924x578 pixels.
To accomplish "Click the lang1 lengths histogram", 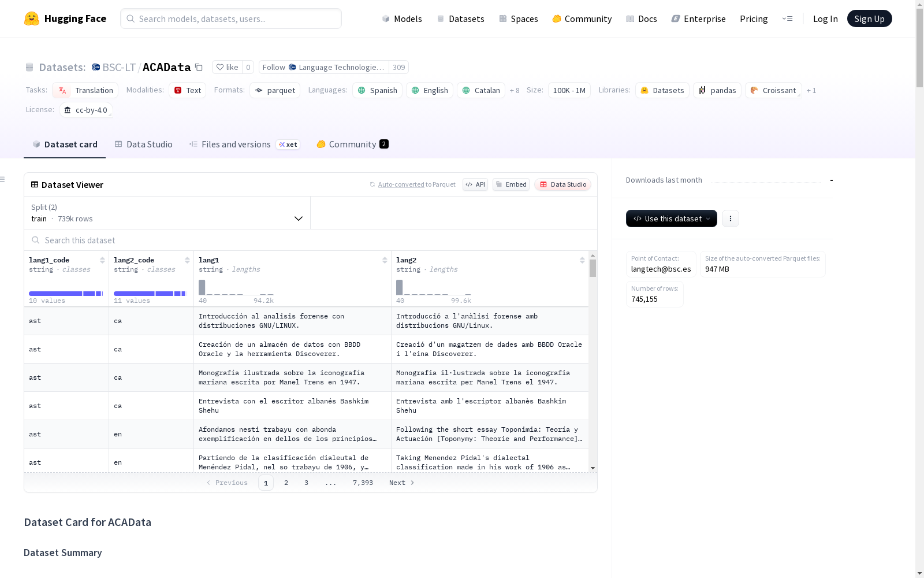I will (x=236, y=287).
